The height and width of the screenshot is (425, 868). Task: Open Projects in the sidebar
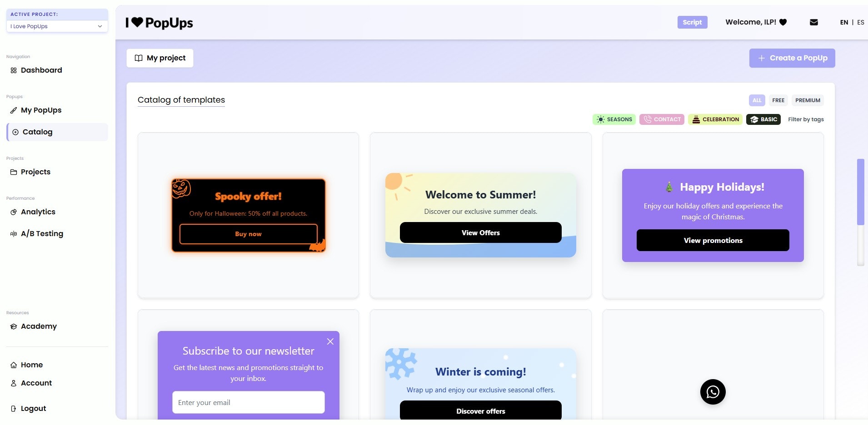(x=35, y=172)
